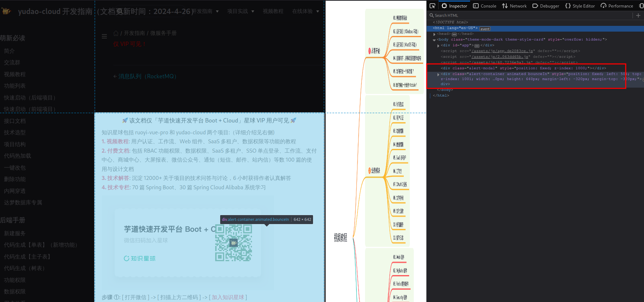Screen dimensions: 644x302
Task: Open 技术选型 in the sidebar
Action: [x=15, y=133]
